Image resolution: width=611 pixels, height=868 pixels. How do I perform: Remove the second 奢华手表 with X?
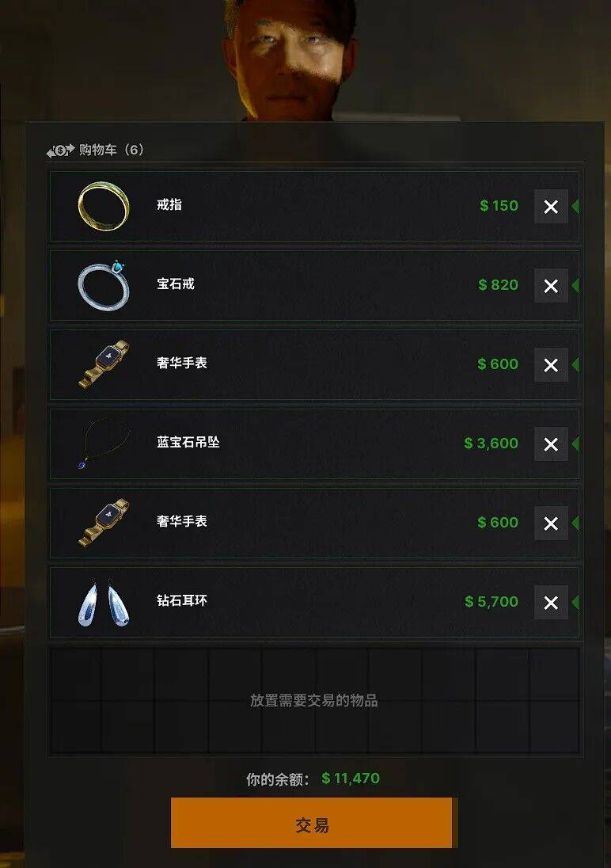pyautogui.click(x=551, y=523)
